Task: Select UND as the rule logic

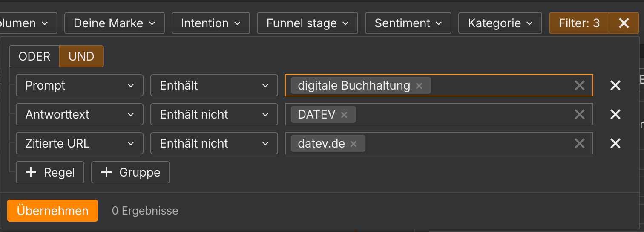Action: point(81,56)
